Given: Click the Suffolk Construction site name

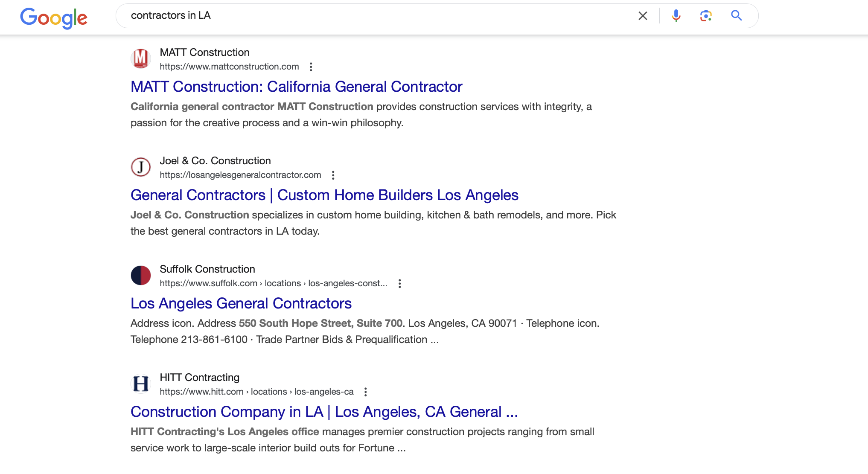Looking at the screenshot, I should pyautogui.click(x=207, y=269).
